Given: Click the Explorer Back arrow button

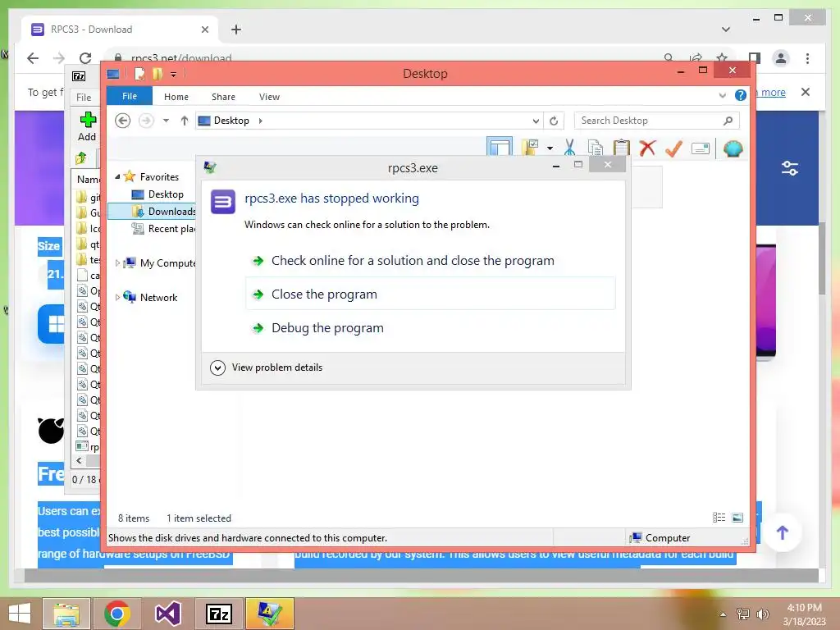Looking at the screenshot, I should tap(123, 121).
